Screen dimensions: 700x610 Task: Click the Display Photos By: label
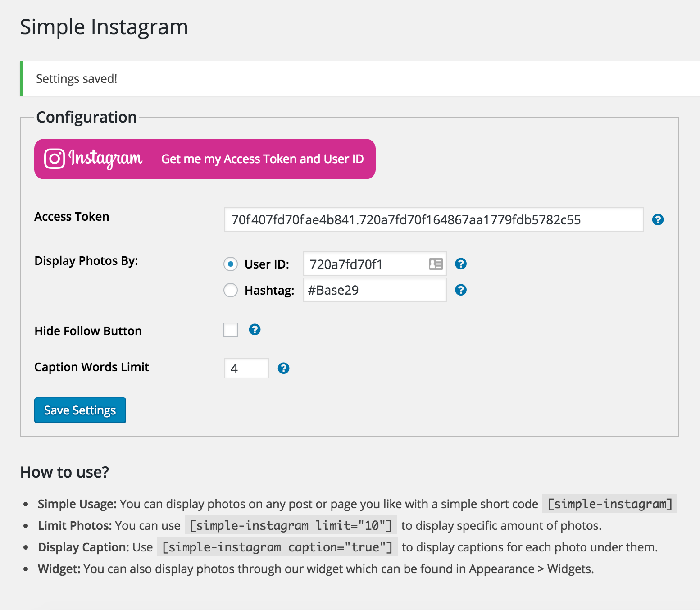click(x=86, y=261)
